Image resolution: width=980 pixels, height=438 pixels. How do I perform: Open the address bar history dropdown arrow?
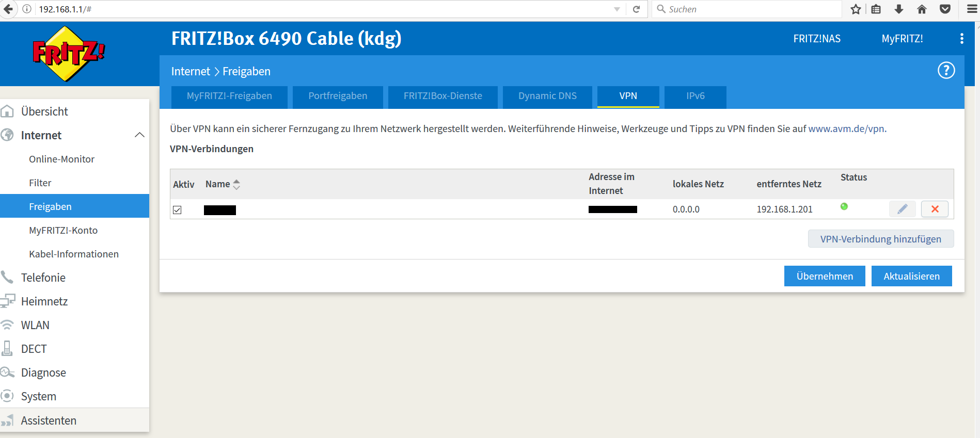pyautogui.click(x=617, y=9)
